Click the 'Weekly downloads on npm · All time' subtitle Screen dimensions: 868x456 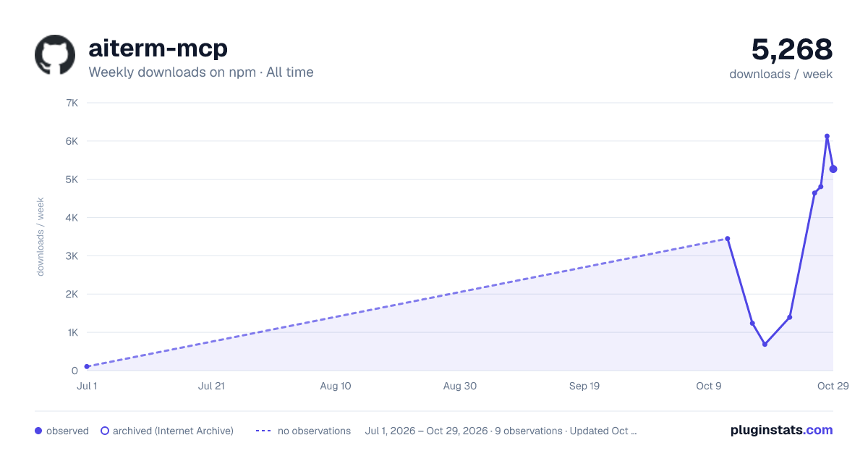(201, 72)
